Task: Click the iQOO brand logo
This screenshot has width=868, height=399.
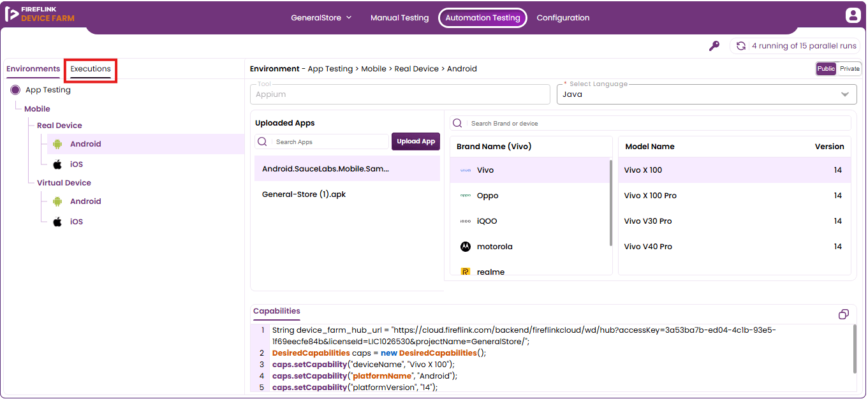Action: pyautogui.click(x=466, y=221)
